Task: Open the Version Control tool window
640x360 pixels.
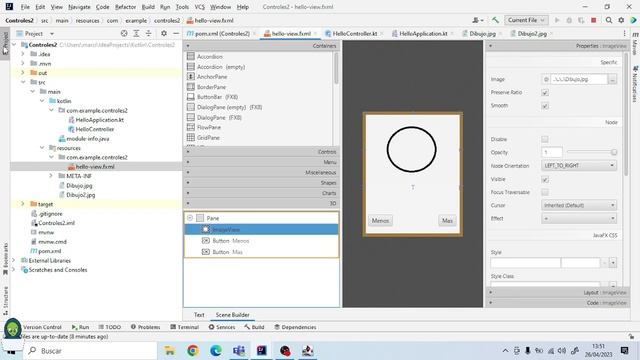Action: click(41, 327)
